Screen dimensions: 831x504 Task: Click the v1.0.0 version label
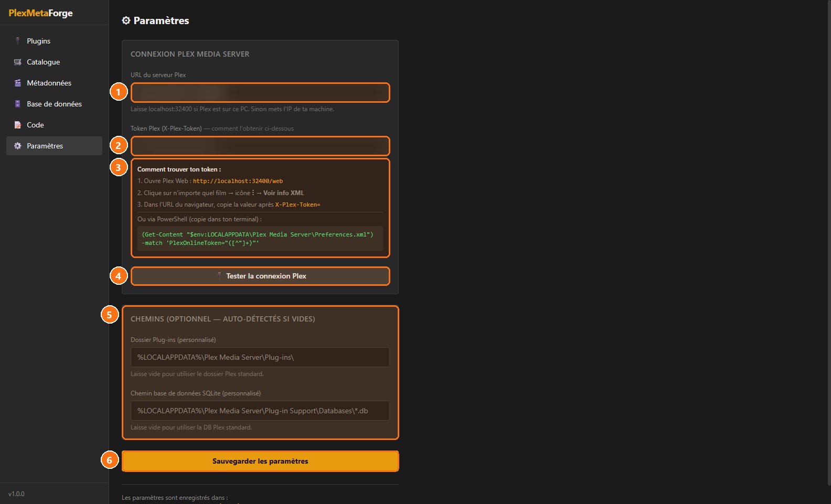pyautogui.click(x=16, y=494)
